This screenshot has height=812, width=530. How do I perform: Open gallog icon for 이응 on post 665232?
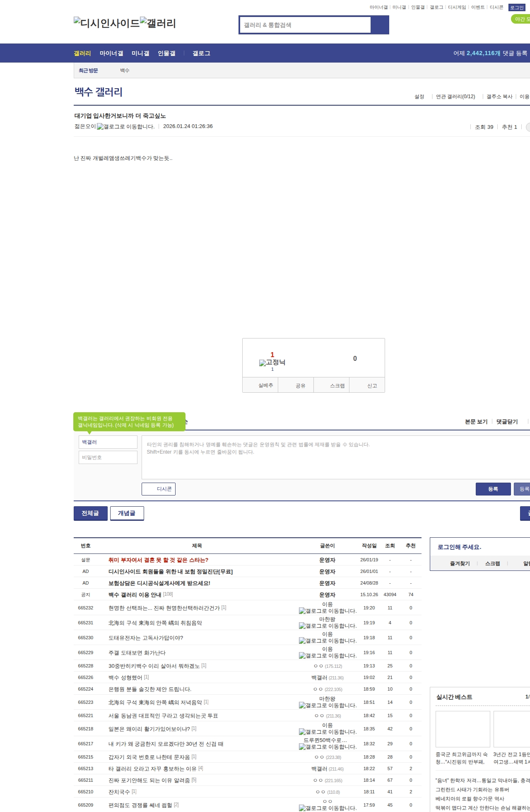point(328,611)
